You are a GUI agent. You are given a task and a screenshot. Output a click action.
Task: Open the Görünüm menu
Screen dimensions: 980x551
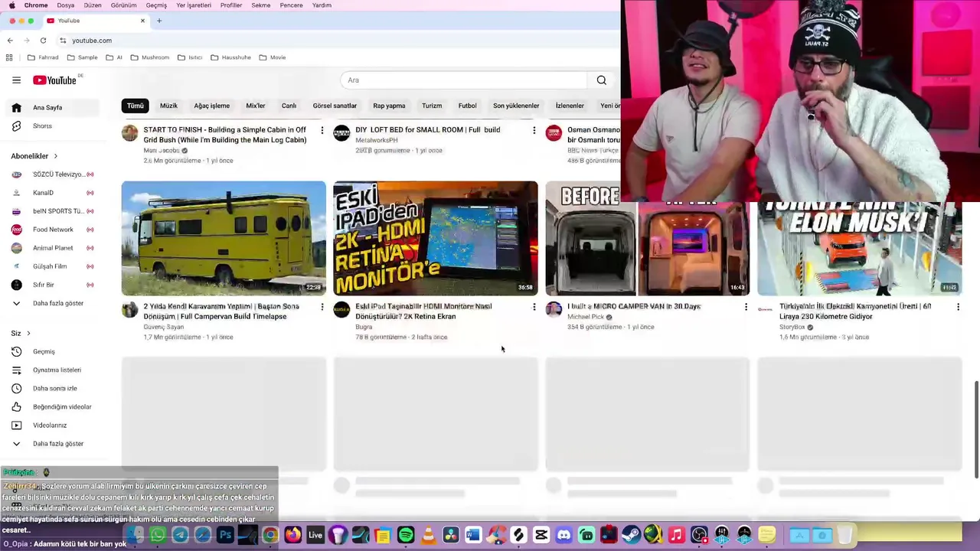pos(123,5)
